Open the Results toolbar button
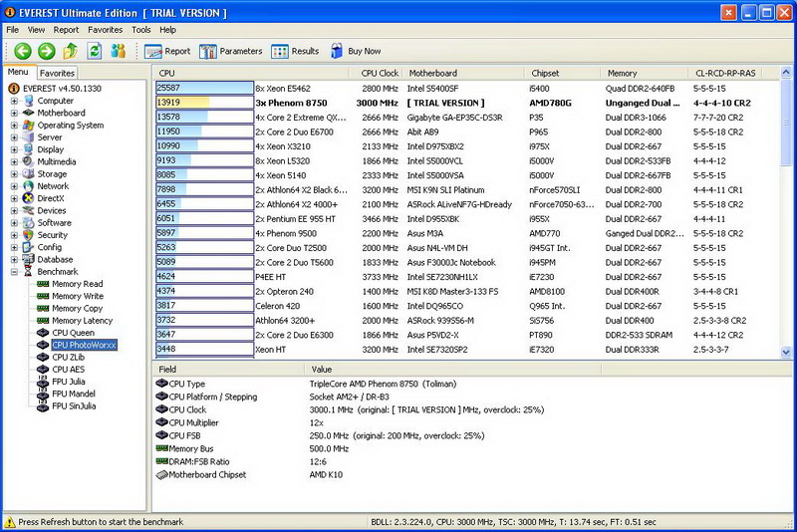This screenshot has width=797, height=532. 295,52
